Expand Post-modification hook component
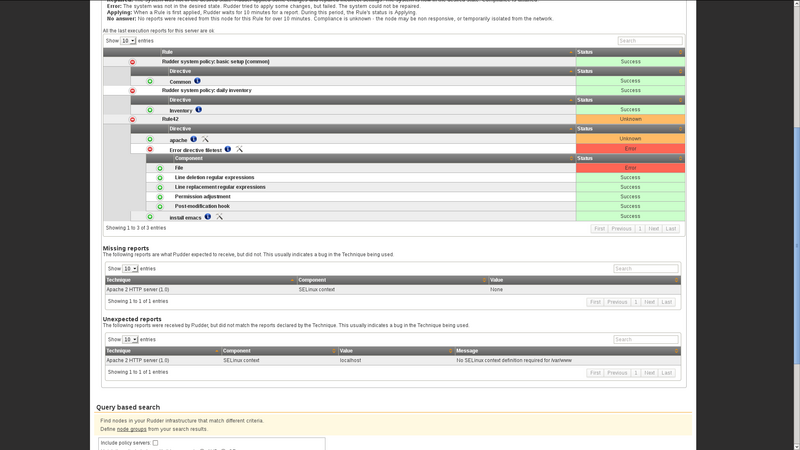The width and height of the screenshot is (800, 450). tap(160, 207)
